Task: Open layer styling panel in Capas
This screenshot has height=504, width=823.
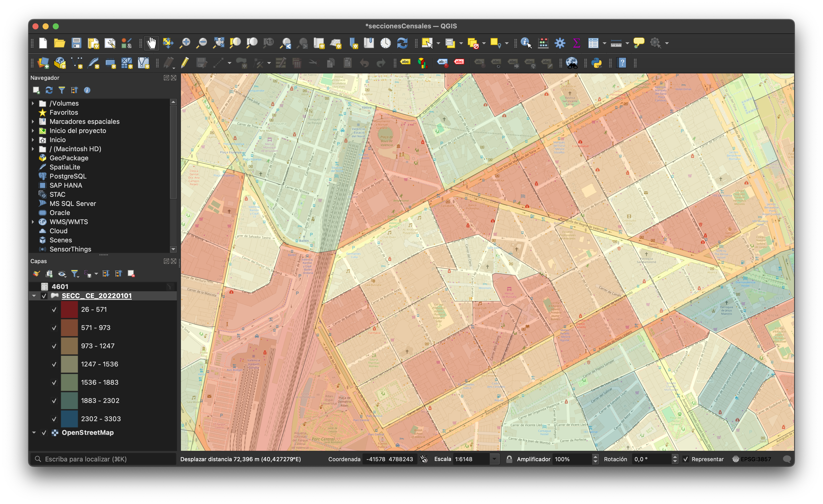Action: [36, 274]
